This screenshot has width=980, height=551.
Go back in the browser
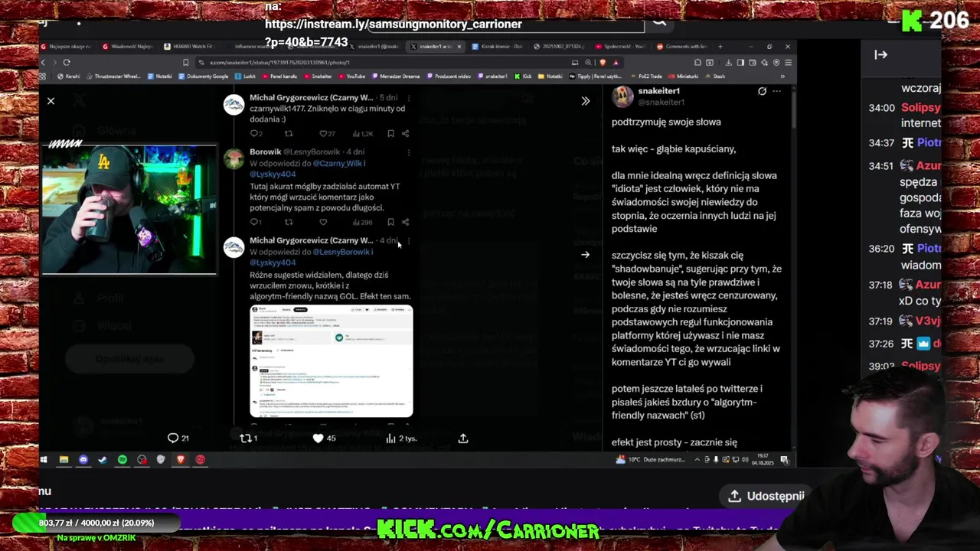point(44,62)
